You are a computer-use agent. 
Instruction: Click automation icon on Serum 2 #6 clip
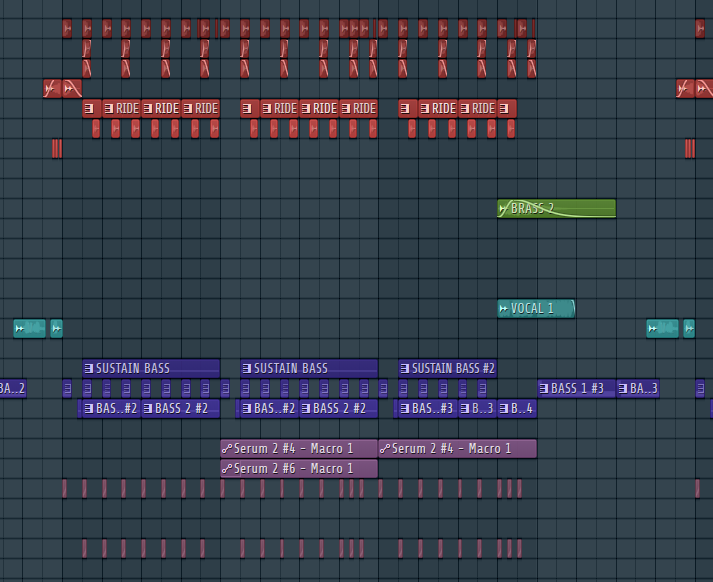pos(227,469)
